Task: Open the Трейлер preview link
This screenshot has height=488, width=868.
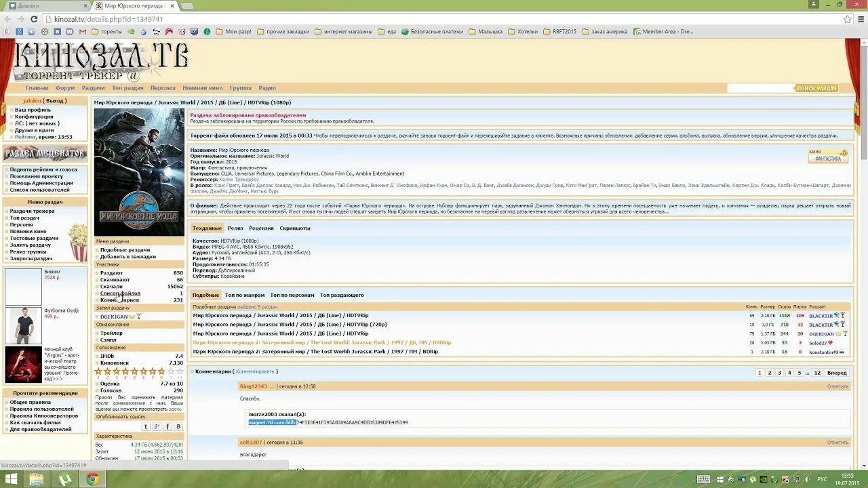Action: coord(111,333)
